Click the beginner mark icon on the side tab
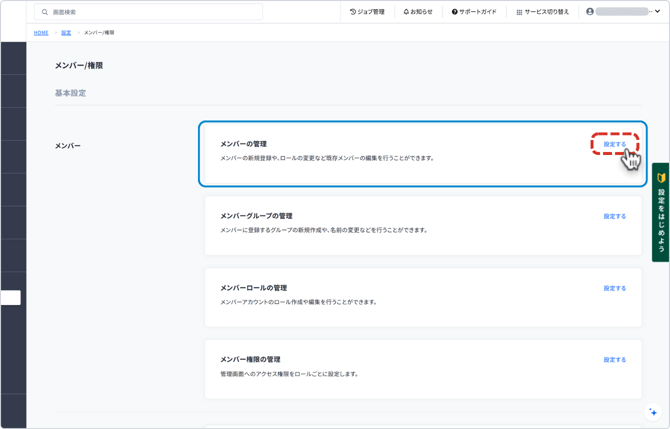This screenshot has height=429, width=670. tap(661, 178)
